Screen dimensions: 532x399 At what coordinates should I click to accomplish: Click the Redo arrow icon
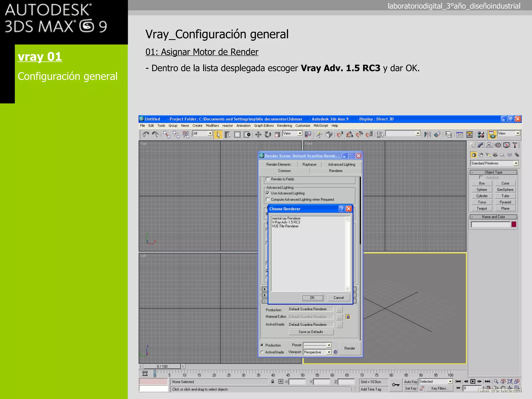click(155, 134)
